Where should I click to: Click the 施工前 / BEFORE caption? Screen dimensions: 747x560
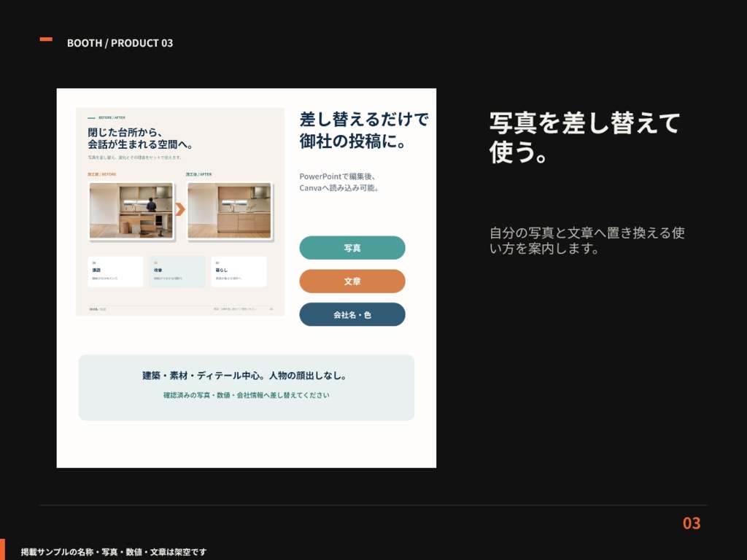pos(102,174)
